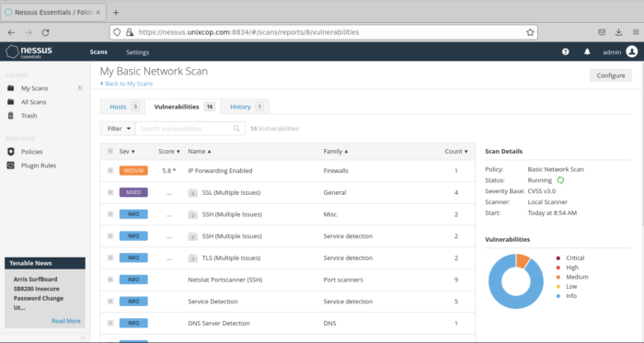644x343 pixels.
Task: Reload the page with refresh icon
Action: click(46, 32)
